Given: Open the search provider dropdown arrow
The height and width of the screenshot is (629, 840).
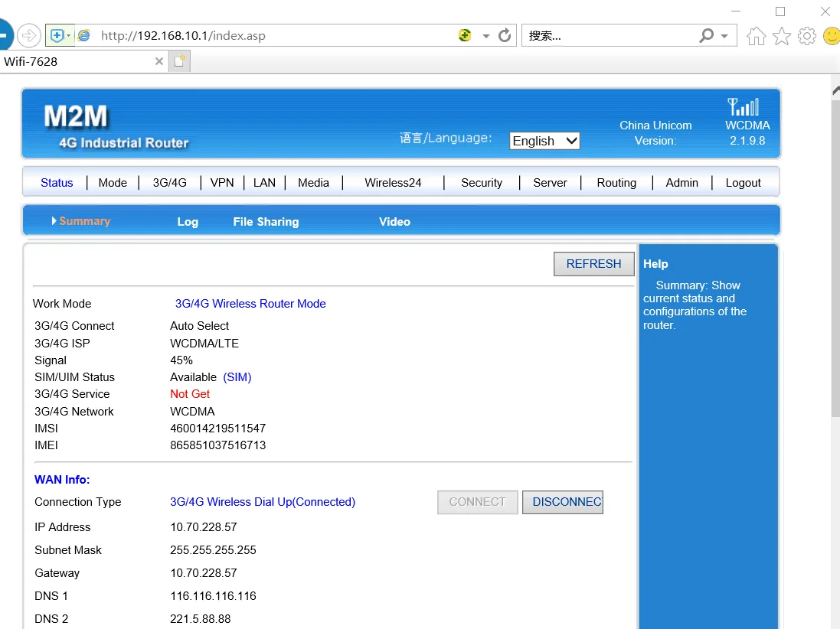Looking at the screenshot, I should click(724, 36).
